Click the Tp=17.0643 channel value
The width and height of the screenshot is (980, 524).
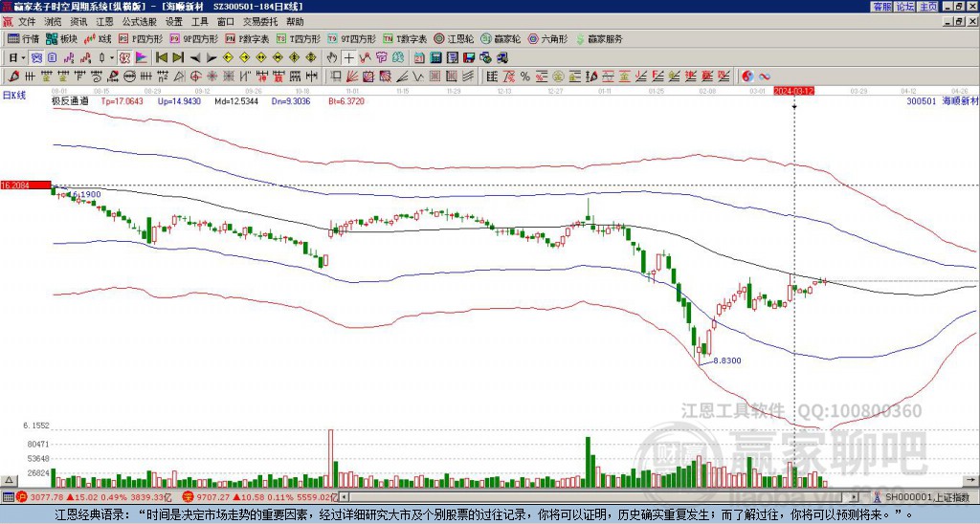[x=122, y=100]
